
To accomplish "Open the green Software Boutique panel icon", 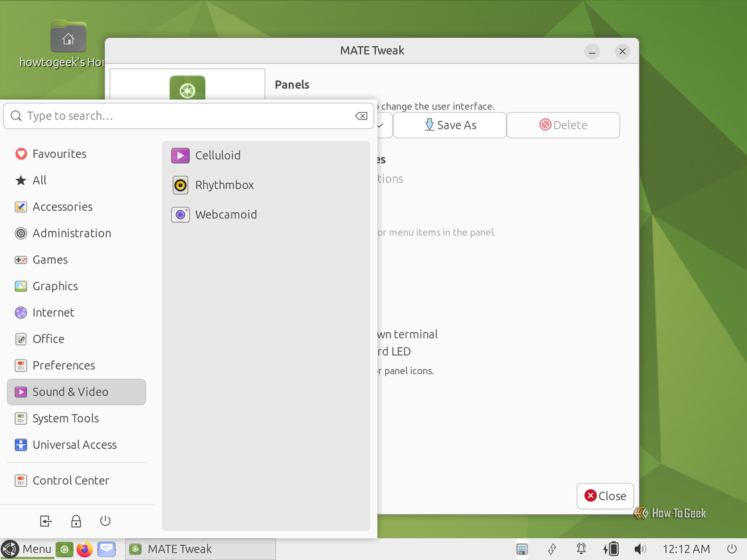I will click(x=64, y=549).
